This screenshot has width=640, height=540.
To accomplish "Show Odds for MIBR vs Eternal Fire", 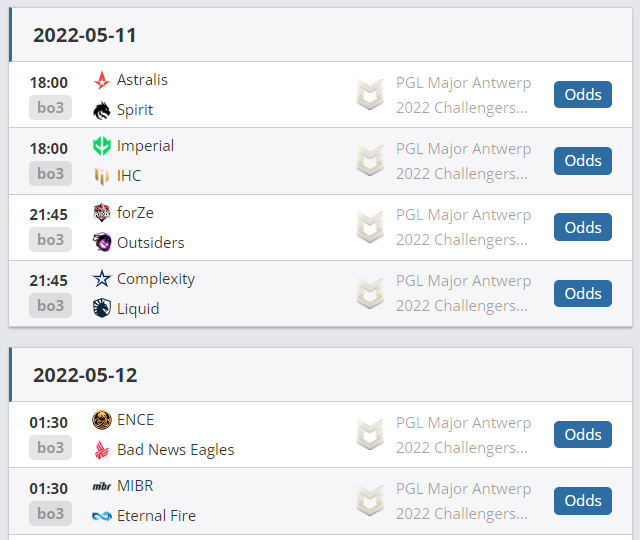I will click(583, 501).
